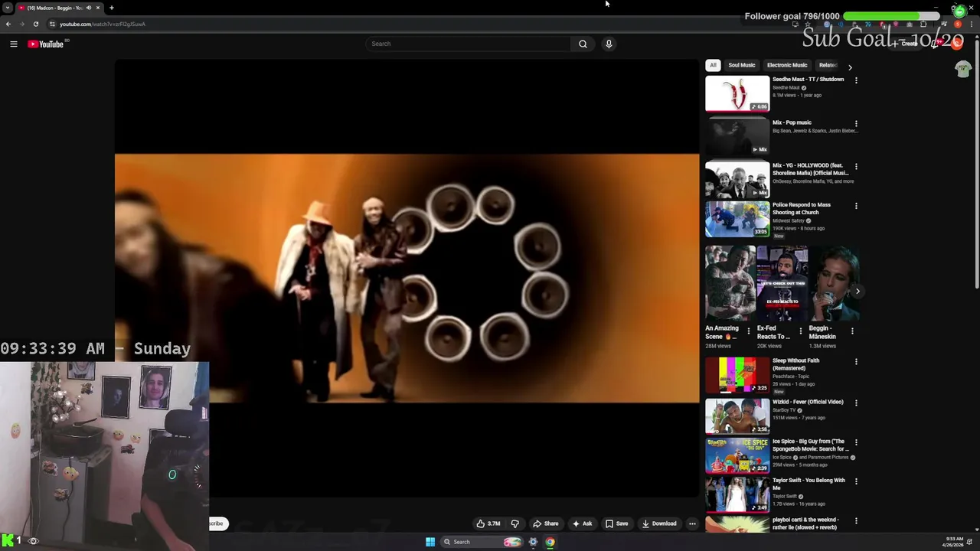Open the Beggin - Måneskin short thumbnail
The image size is (980, 551).
(x=835, y=283)
